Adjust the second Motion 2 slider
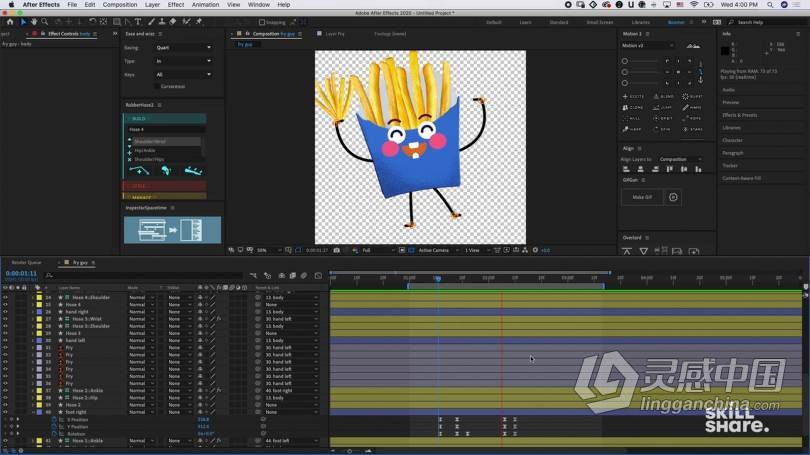 tap(641, 72)
